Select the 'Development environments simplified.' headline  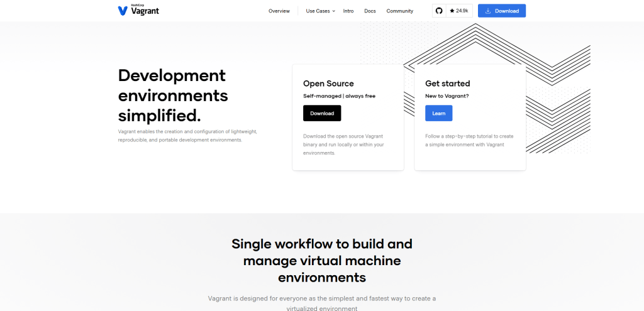pyautogui.click(x=173, y=95)
